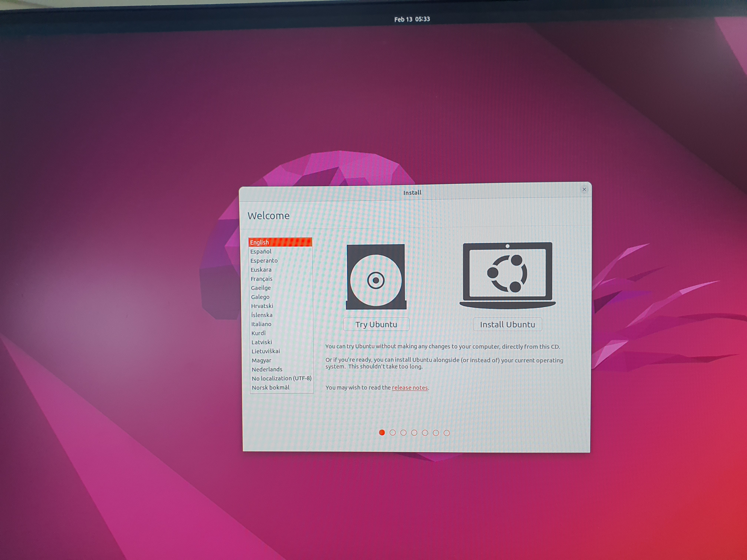Viewport: 747px width, 560px height.
Task: Choose Euskara language
Action: tap(281, 270)
